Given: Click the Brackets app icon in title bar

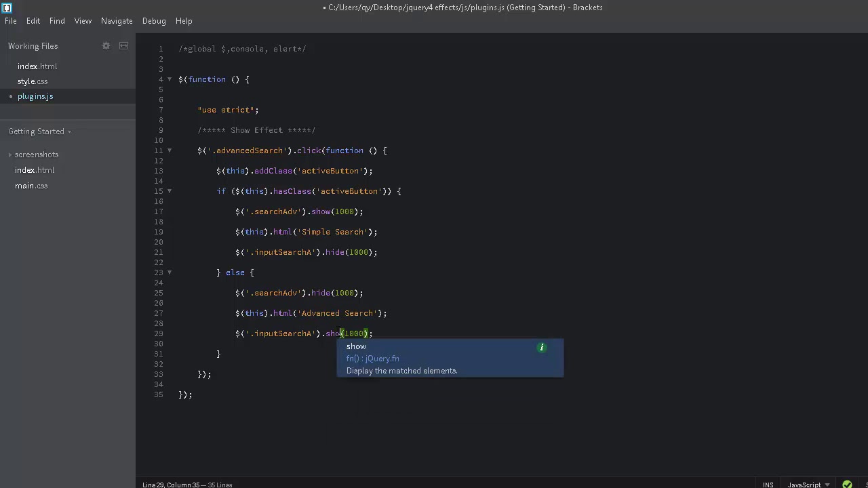Looking at the screenshot, I should tap(7, 7).
